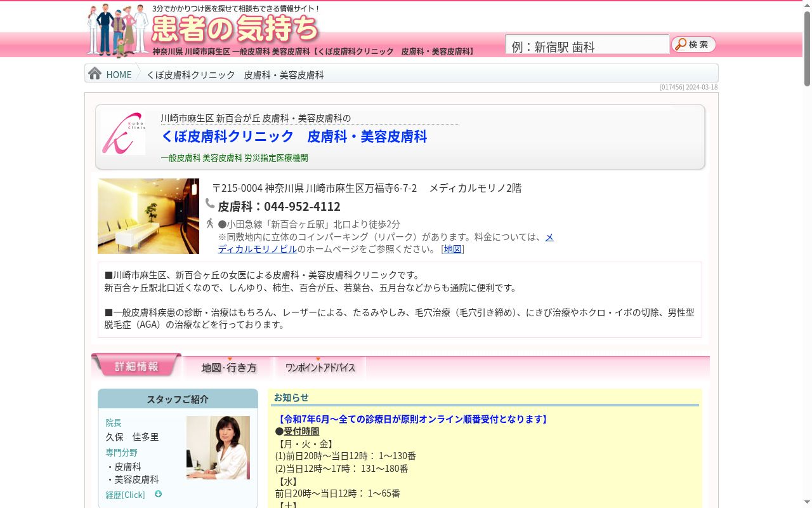Click the くぼ皮膚科クリニック breadcrumb text
The height and width of the screenshot is (508, 812).
235,75
